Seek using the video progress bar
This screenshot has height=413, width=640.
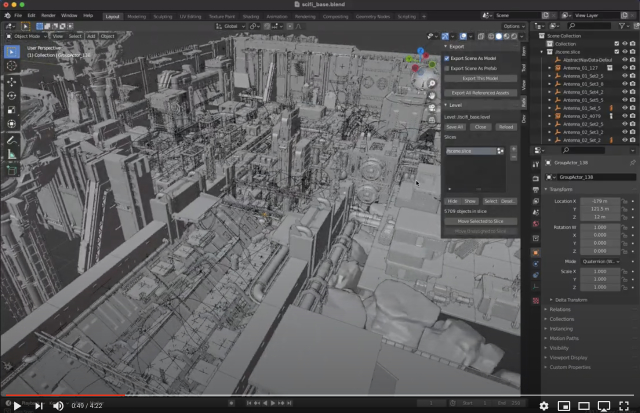[320, 394]
